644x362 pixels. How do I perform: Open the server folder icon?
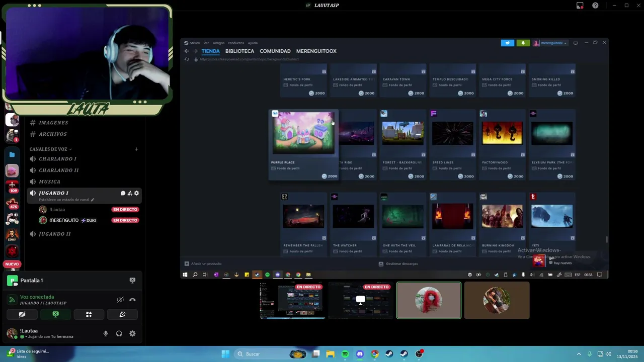12,155
